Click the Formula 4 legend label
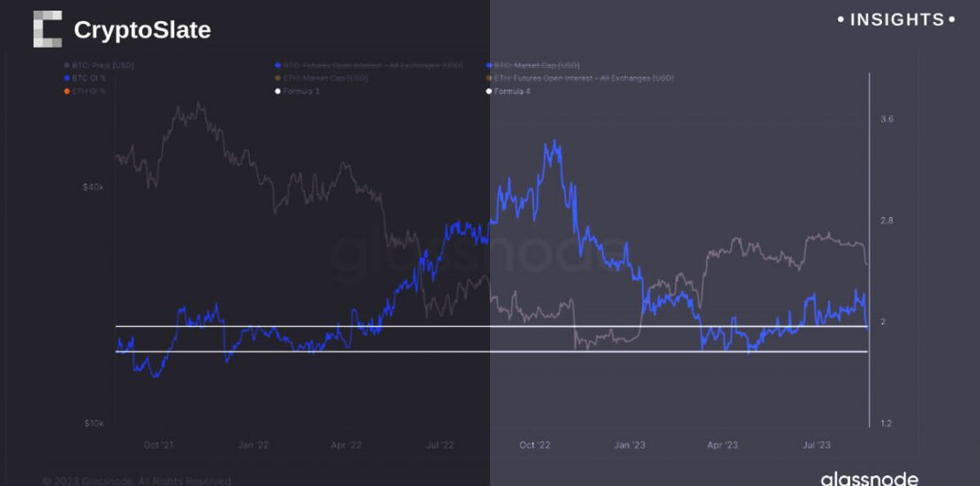This screenshot has width=980, height=486. (513, 91)
